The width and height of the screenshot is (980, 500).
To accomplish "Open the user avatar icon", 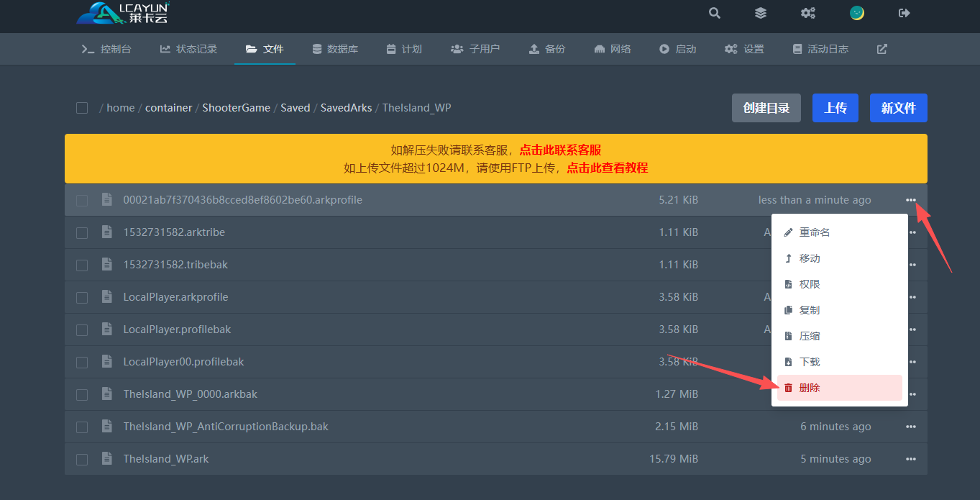I will pyautogui.click(x=856, y=13).
